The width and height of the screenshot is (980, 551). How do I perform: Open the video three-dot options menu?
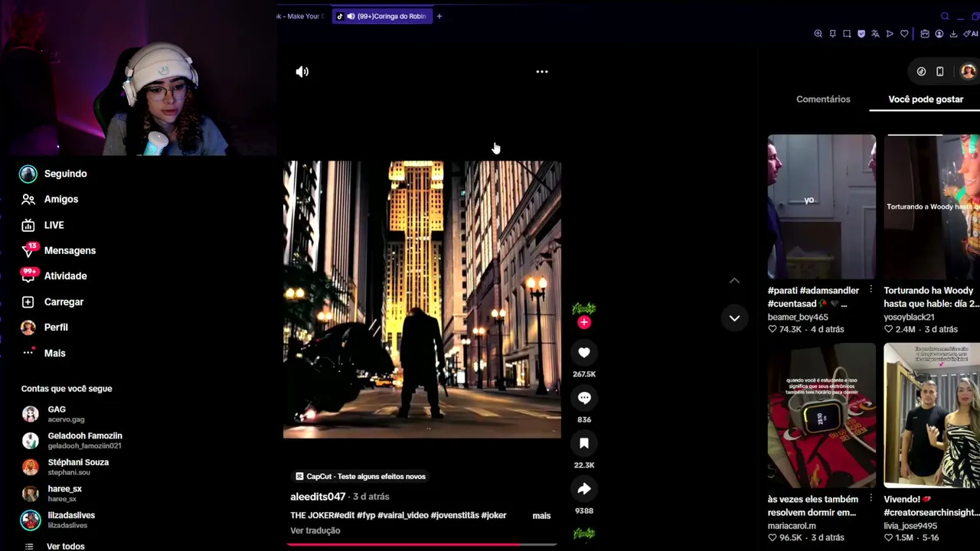click(542, 72)
